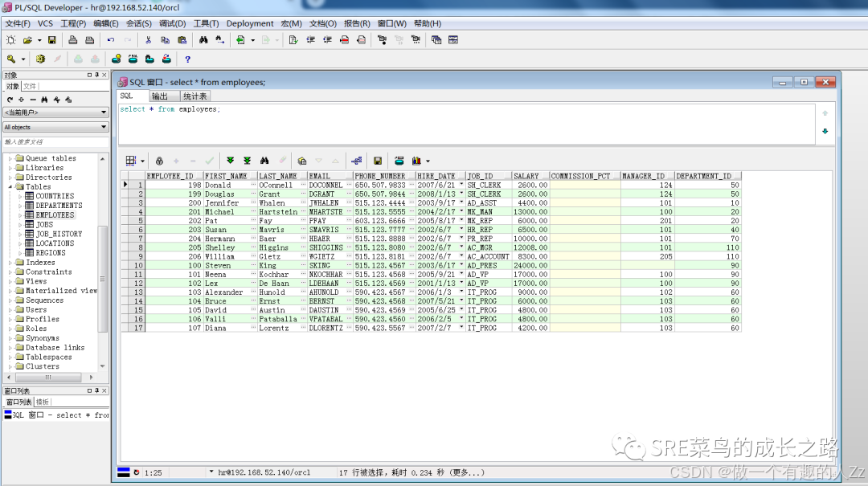The image size is (868, 486).
Task: Pin the 对象 panel with pushpin icon
Action: coord(97,75)
